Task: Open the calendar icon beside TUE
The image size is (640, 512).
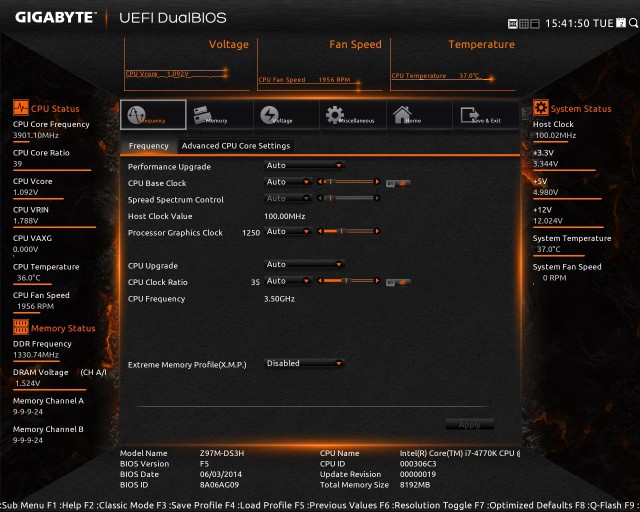Action: pos(621,23)
